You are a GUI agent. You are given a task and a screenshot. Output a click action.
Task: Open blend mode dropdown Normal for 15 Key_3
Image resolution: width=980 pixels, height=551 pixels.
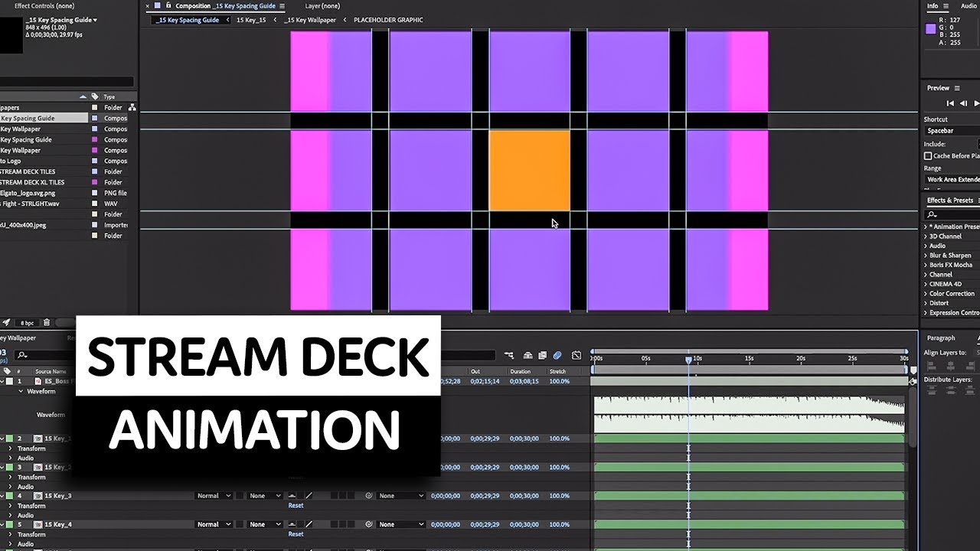tap(214, 496)
